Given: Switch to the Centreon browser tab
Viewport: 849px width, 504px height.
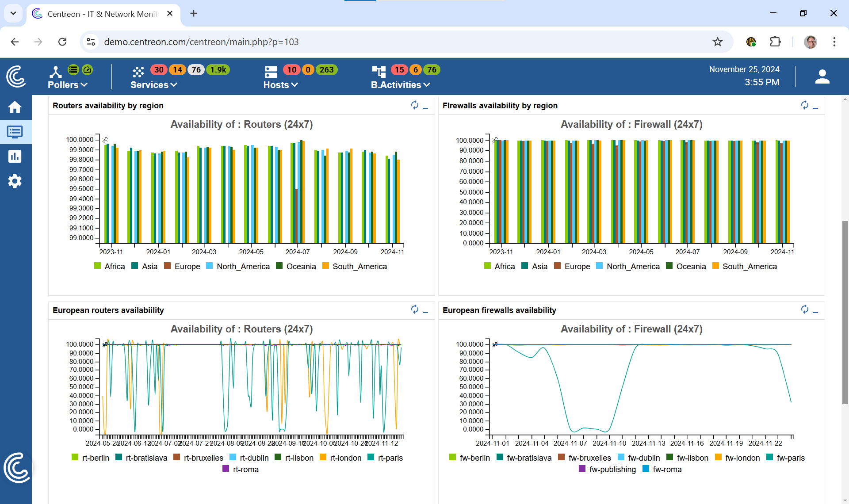Looking at the screenshot, I should coord(98,14).
